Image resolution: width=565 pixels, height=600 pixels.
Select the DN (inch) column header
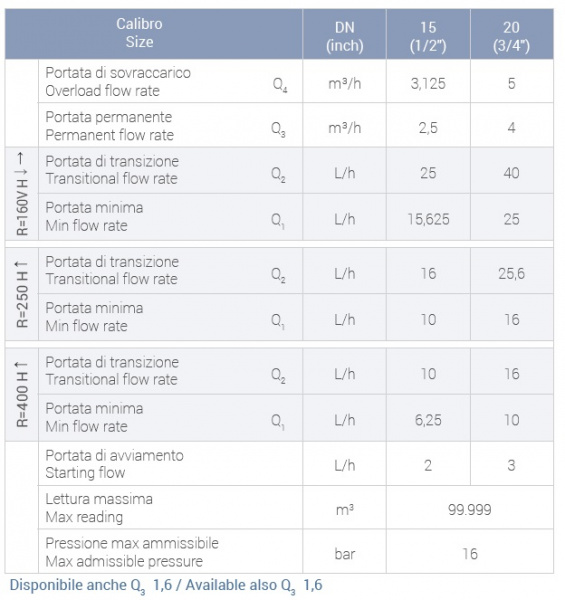[x=344, y=36]
